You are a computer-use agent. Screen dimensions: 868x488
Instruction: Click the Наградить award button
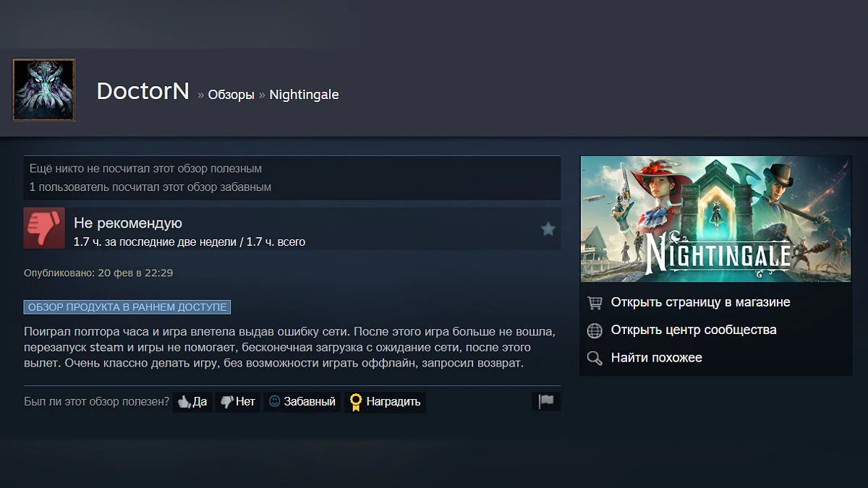pyautogui.click(x=385, y=402)
